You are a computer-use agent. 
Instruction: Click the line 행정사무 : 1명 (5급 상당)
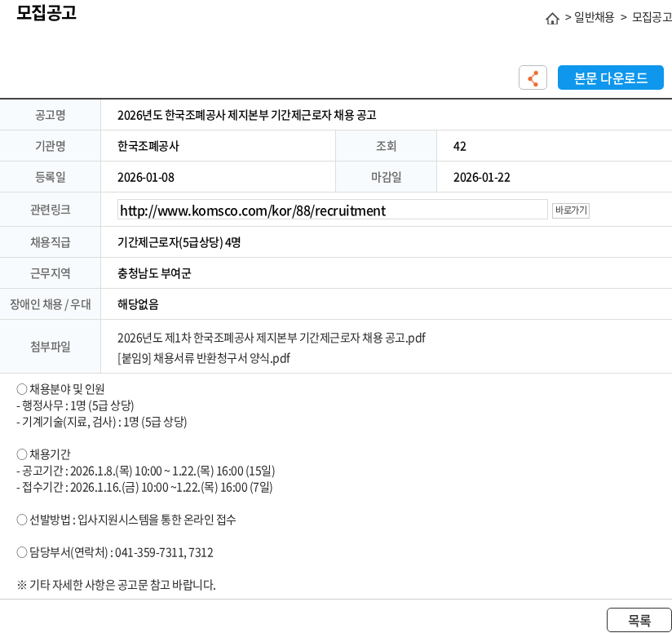click(x=75, y=405)
